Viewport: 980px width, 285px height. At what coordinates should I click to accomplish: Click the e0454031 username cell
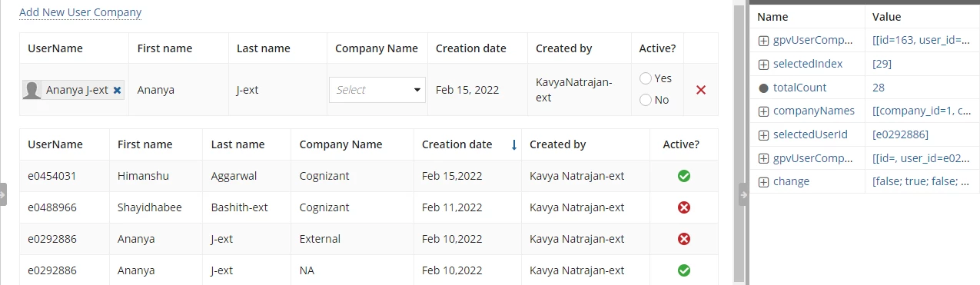[x=52, y=176]
